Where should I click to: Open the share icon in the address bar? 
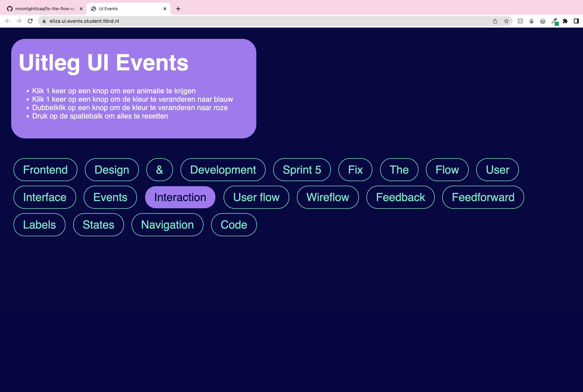(495, 21)
